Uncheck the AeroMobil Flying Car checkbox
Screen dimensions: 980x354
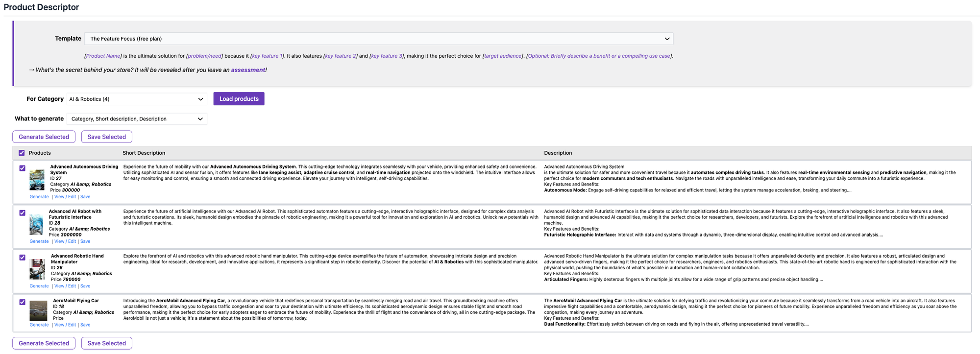[23, 302]
